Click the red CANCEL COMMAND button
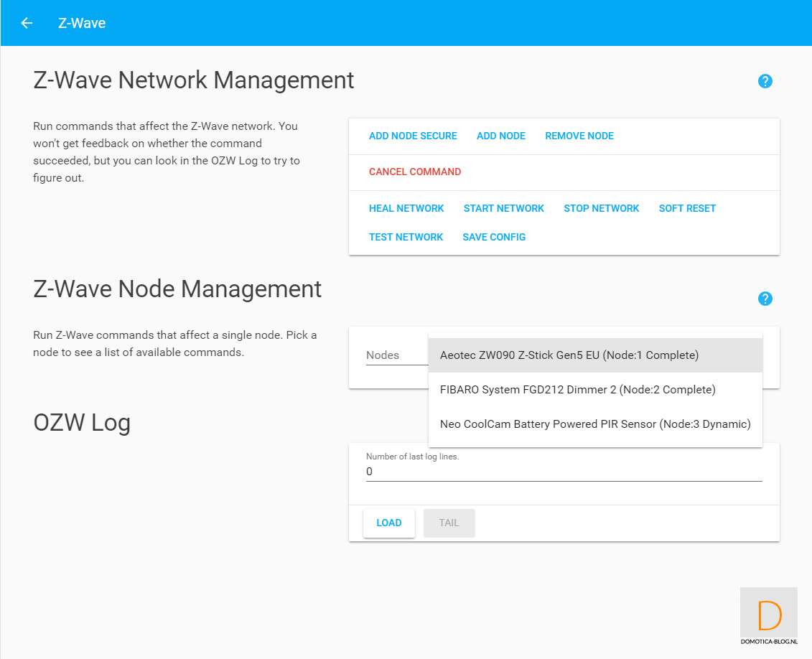This screenshot has height=659, width=812. [415, 172]
